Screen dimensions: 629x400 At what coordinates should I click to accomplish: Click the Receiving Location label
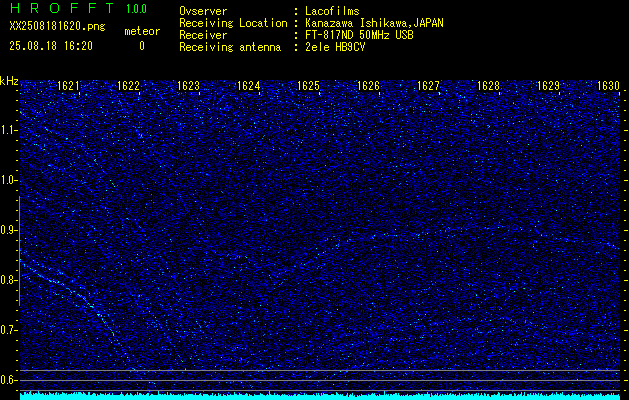pos(233,23)
